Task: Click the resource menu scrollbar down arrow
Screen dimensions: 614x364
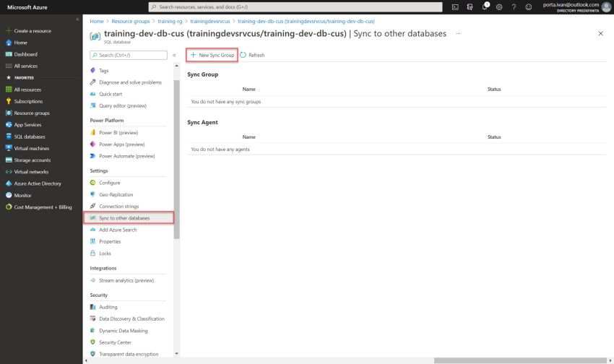Action: coord(176,353)
